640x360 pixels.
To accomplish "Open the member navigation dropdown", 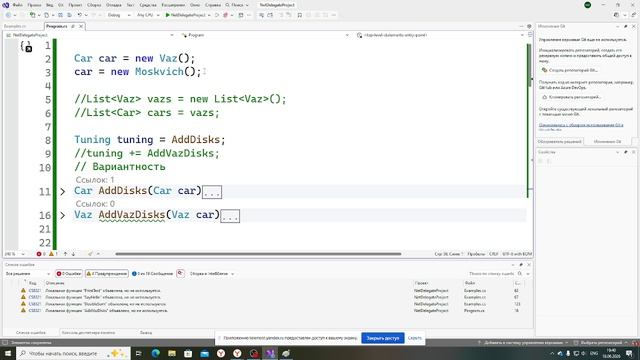I will [440, 35].
